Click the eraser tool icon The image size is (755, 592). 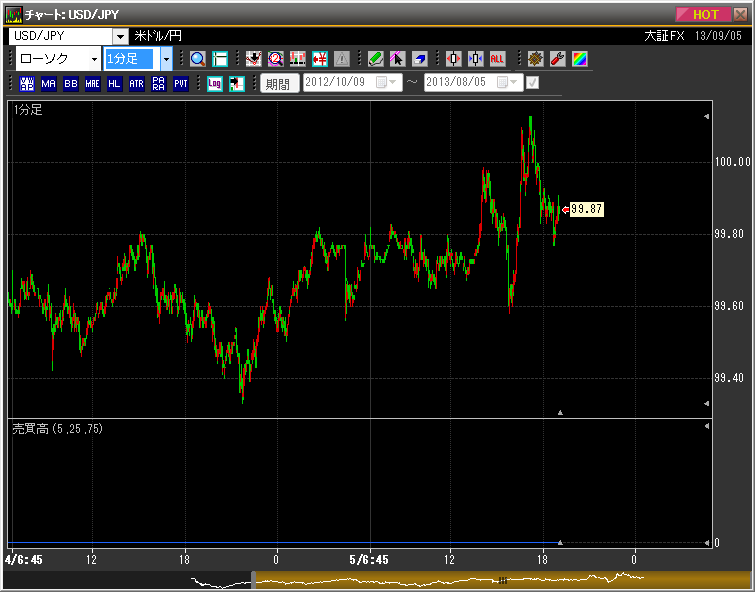pos(419,59)
